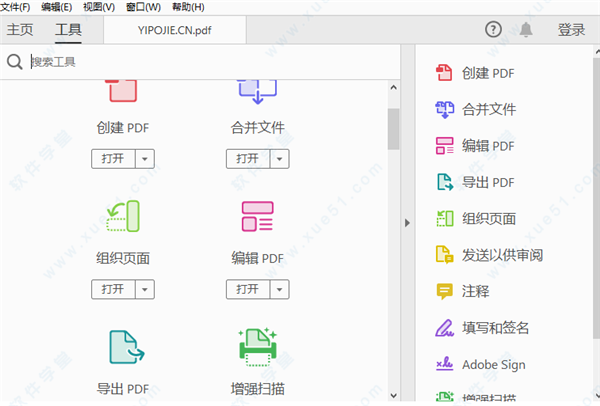
Task: Click the Create PDF icon in the tools grid
Action: [x=122, y=90]
